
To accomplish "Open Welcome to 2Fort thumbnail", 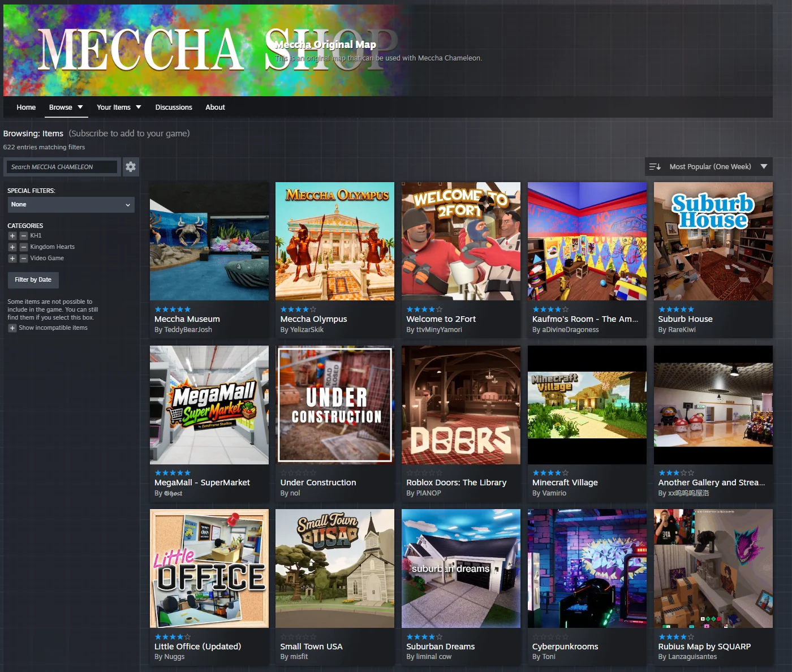I will pyautogui.click(x=461, y=241).
